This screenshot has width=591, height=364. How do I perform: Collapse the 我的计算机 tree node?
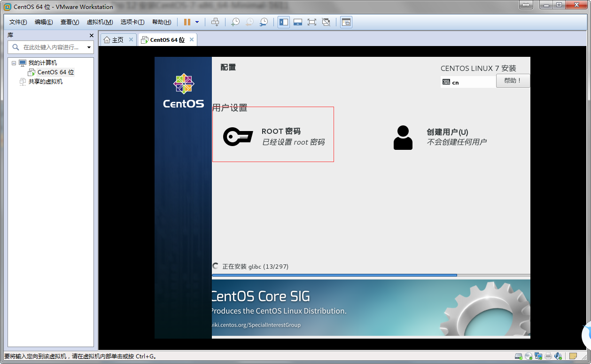14,63
